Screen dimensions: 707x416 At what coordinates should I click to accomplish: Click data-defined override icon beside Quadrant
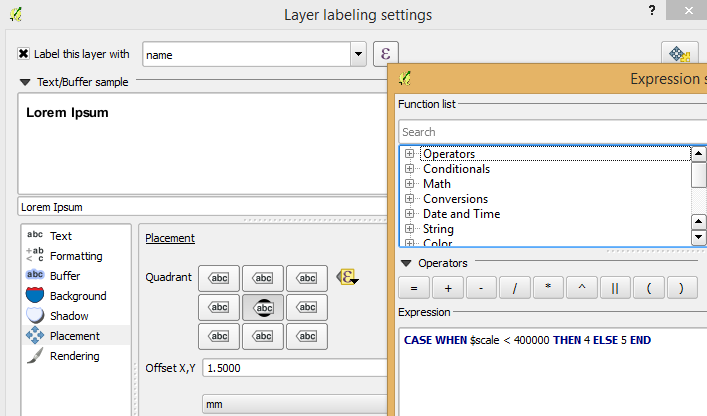(x=346, y=277)
